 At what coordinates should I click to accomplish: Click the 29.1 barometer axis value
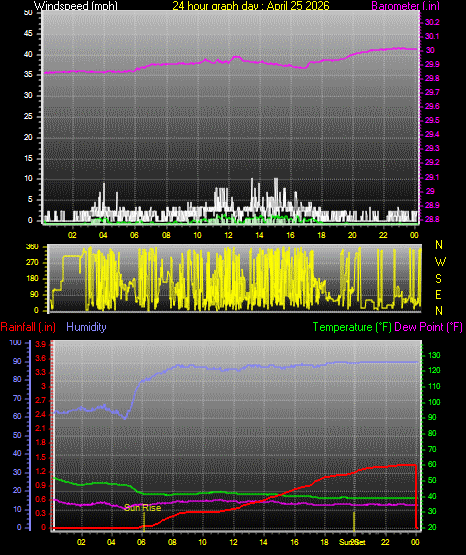point(432,177)
